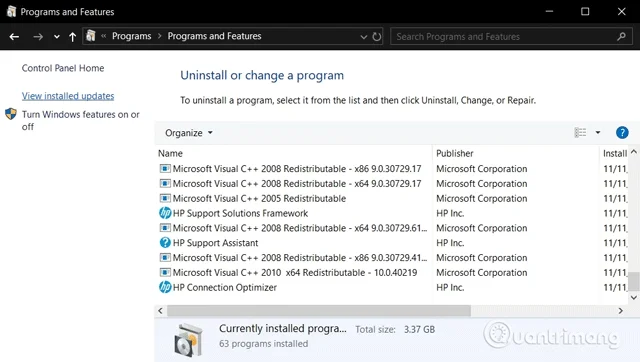
Task: Click HP logo icon of Connection Optimizer
Action: pyautogui.click(x=165, y=287)
